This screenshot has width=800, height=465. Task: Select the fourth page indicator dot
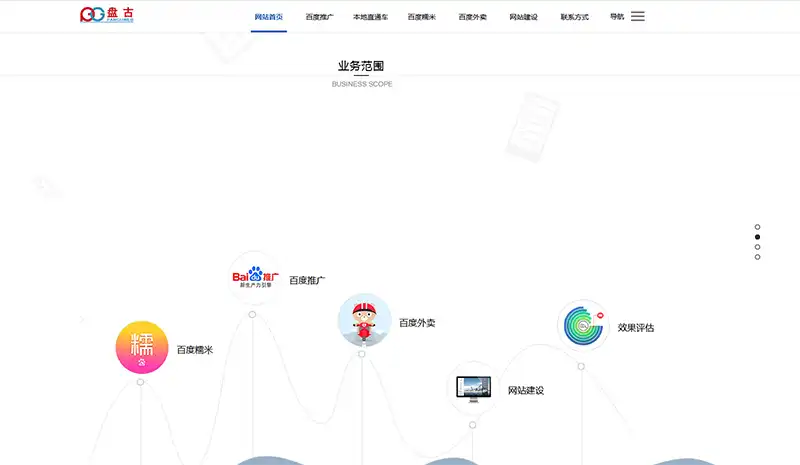tap(757, 257)
